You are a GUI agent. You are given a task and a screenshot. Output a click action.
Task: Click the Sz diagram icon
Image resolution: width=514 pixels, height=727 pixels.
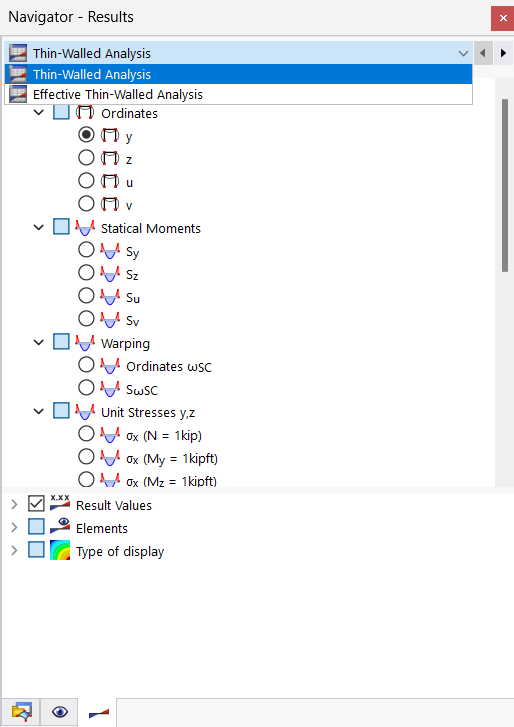tap(110, 274)
